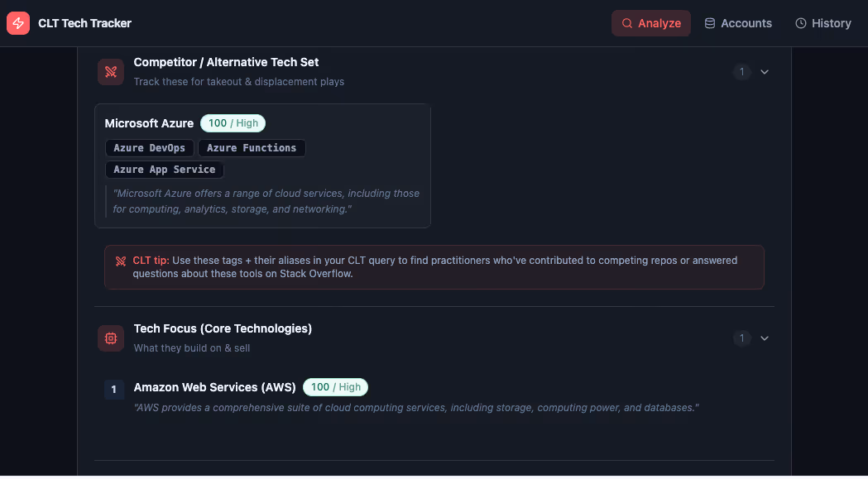The width and height of the screenshot is (868, 479).
Task: Click the magnifier icon in Analyze
Action: coord(627,23)
